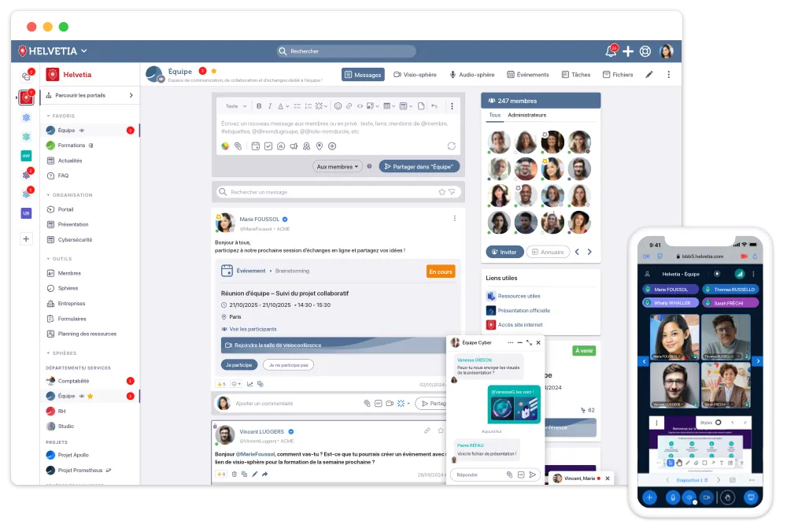The height and width of the screenshot is (532, 787).
Task: Switch to the Visio-sphère tab
Action: point(415,75)
